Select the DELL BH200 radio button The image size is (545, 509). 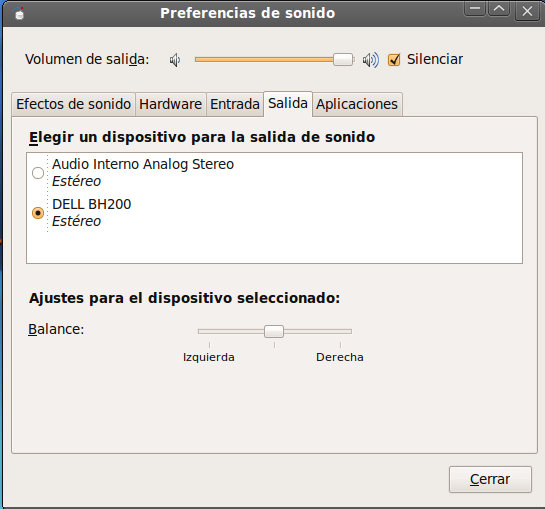(38, 213)
